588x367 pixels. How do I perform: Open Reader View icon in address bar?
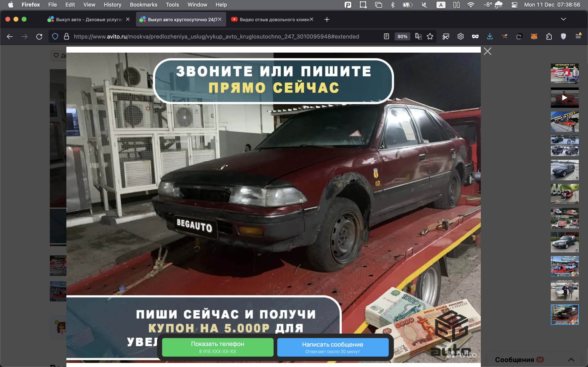[x=386, y=36]
